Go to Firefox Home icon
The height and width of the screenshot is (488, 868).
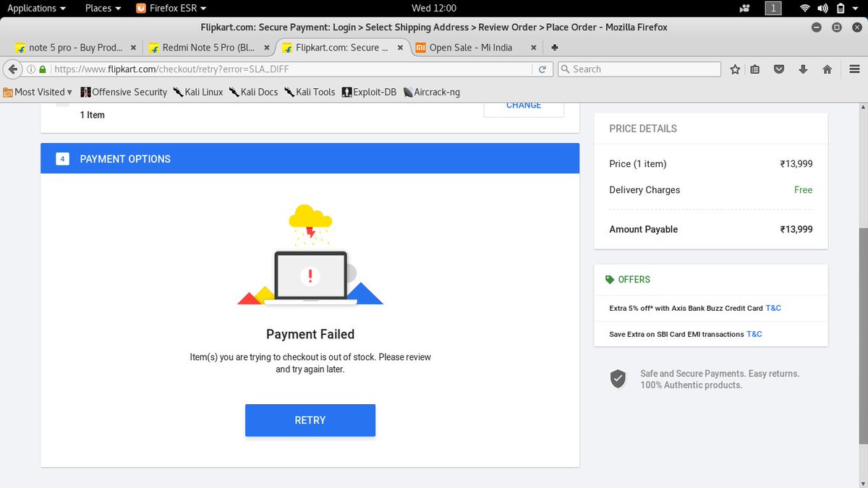(827, 69)
